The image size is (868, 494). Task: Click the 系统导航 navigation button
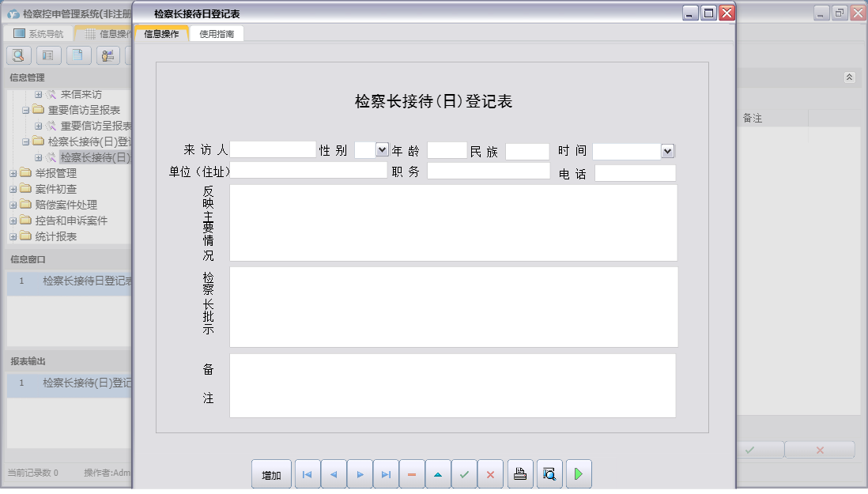(x=37, y=33)
